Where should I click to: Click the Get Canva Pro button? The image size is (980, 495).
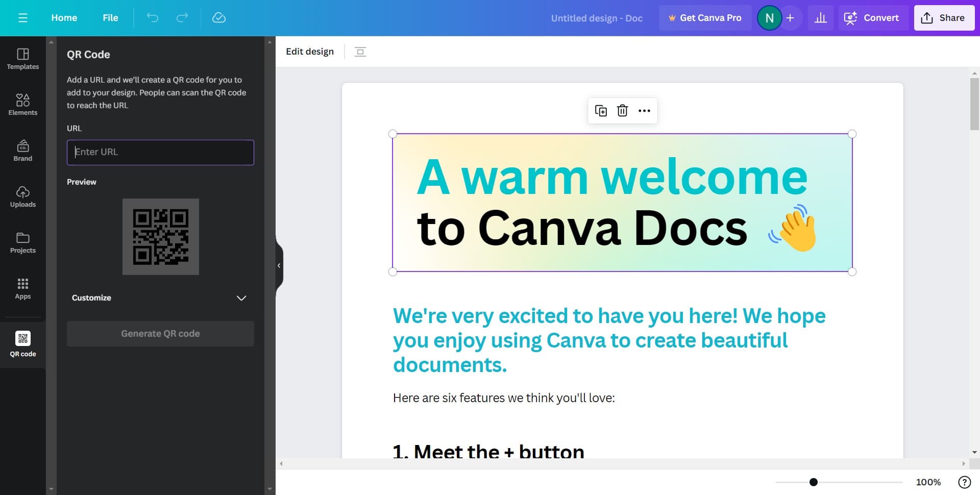[x=705, y=18]
